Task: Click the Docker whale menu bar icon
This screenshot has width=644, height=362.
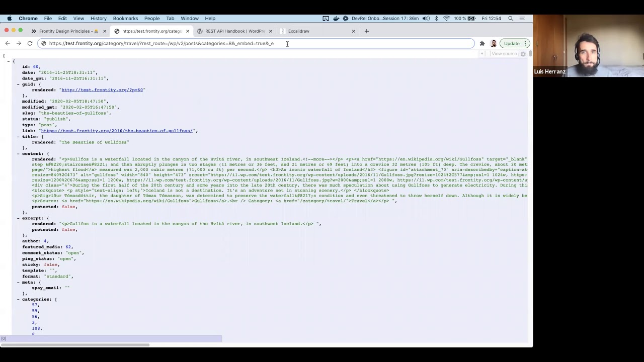Action: click(336, 19)
